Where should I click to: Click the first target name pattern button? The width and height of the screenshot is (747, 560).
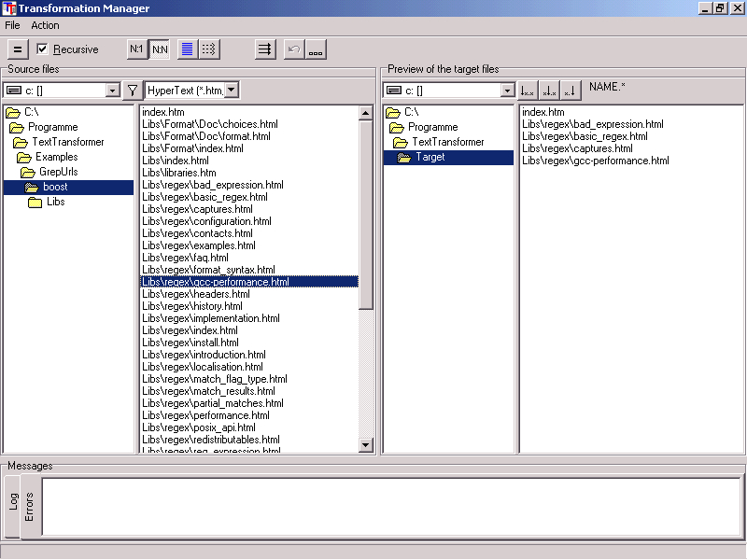coord(528,91)
